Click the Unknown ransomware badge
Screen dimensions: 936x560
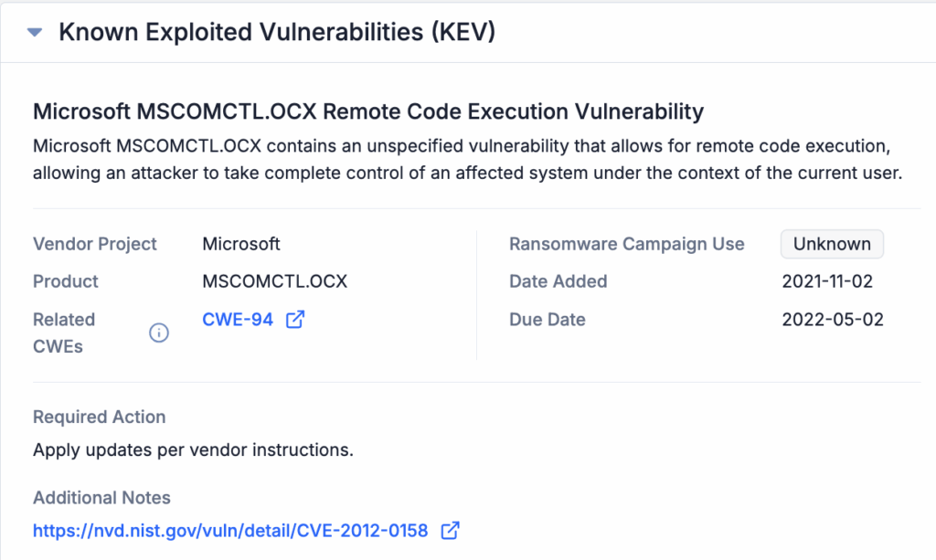point(832,244)
